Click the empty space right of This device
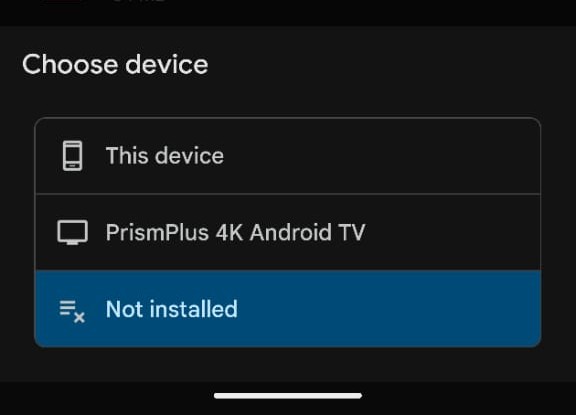The width and height of the screenshot is (576, 415). click(x=382, y=156)
